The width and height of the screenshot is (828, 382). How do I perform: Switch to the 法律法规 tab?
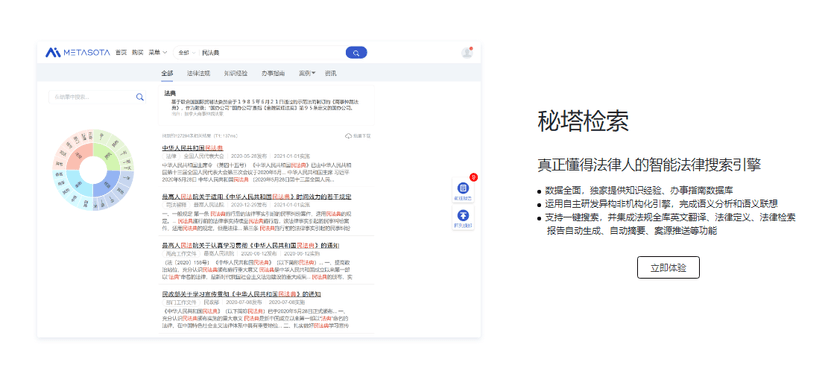coord(199,73)
